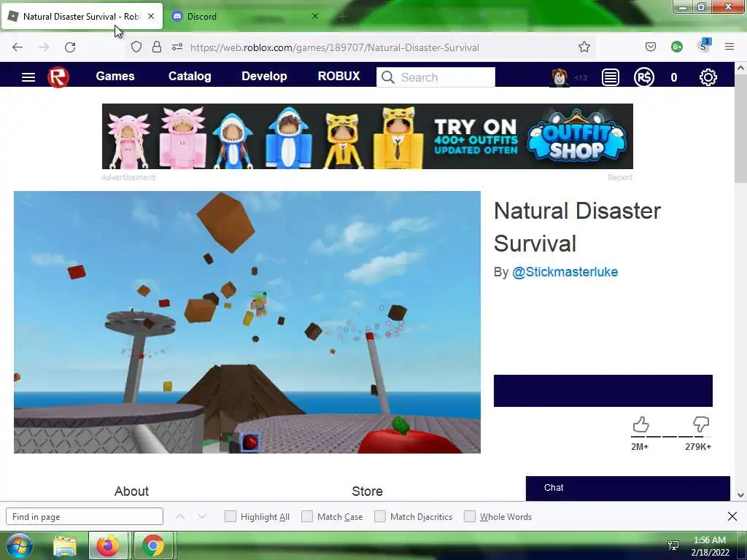The width and height of the screenshot is (747, 560).
Task: Open the Chat panel bar
Action: [628, 488]
